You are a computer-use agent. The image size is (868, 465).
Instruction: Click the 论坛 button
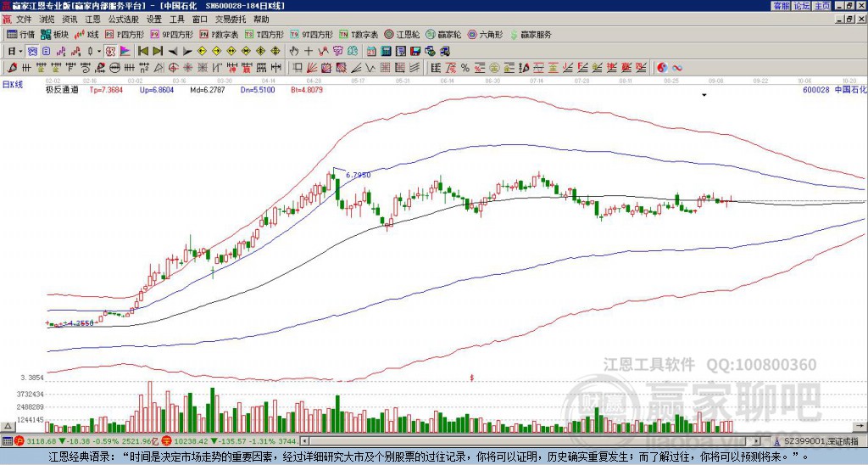point(802,6)
